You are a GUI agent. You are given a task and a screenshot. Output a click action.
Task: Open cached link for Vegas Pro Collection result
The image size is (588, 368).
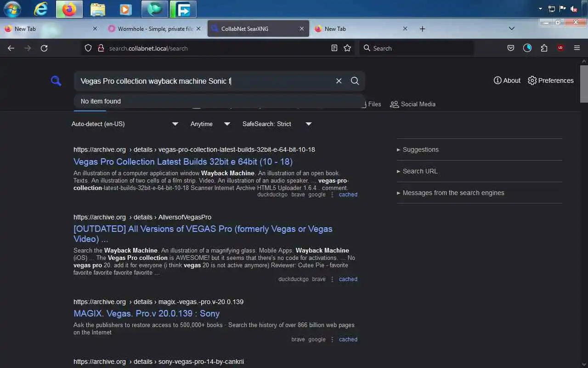click(348, 195)
